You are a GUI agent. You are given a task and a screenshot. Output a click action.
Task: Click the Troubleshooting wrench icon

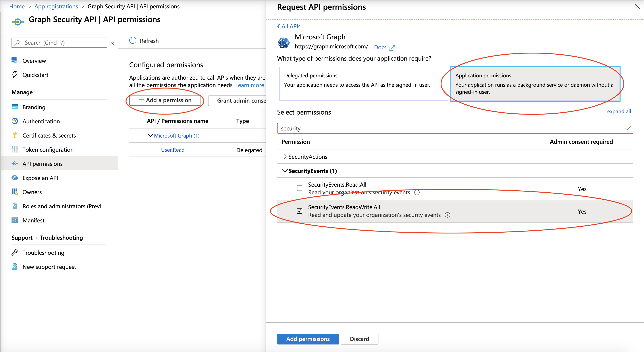click(x=15, y=252)
